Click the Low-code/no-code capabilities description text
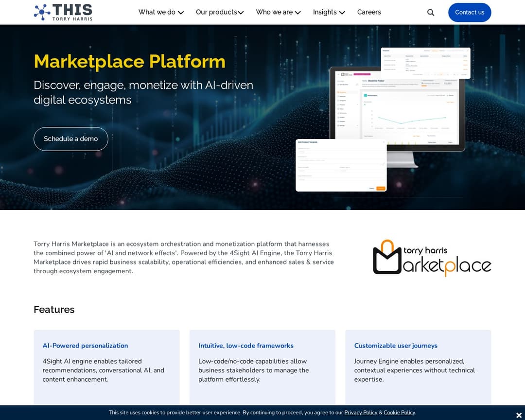Image resolution: width=525 pixels, height=420 pixels. tap(253, 370)
